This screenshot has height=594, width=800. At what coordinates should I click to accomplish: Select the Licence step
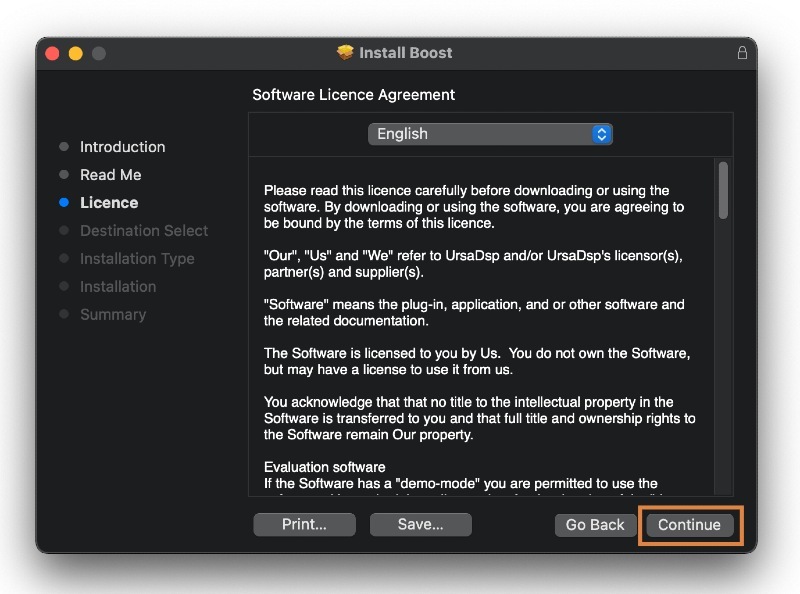pyautogui.click(x=109, y=203)
